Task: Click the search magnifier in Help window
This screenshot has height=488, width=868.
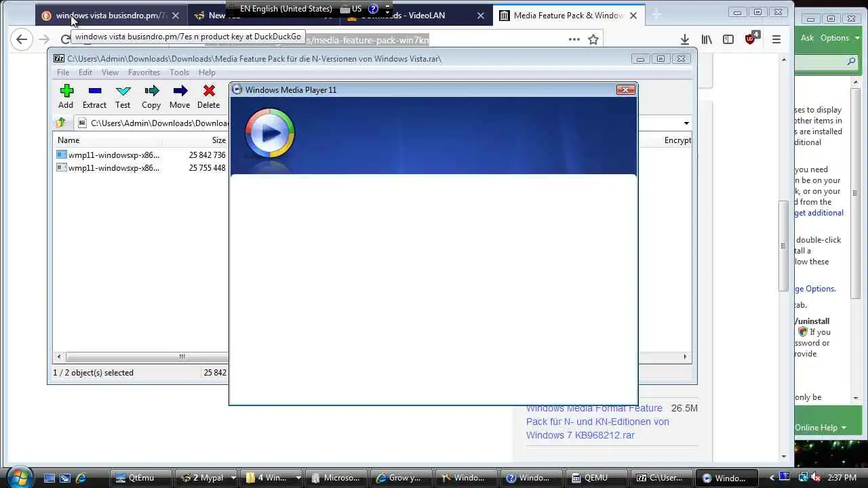Action: coord(852,62)
